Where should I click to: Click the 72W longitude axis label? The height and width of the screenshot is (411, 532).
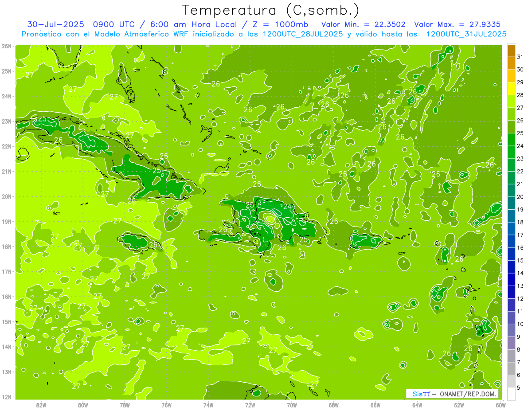250,404
